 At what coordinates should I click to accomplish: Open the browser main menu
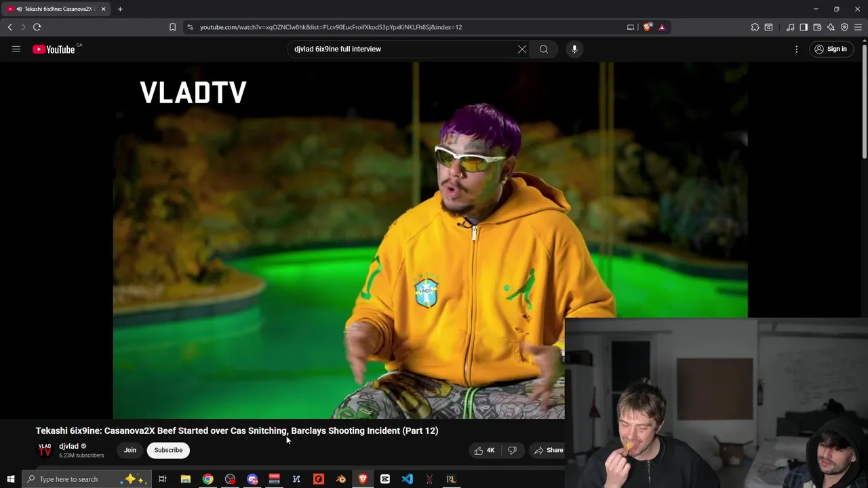point(858,27)
